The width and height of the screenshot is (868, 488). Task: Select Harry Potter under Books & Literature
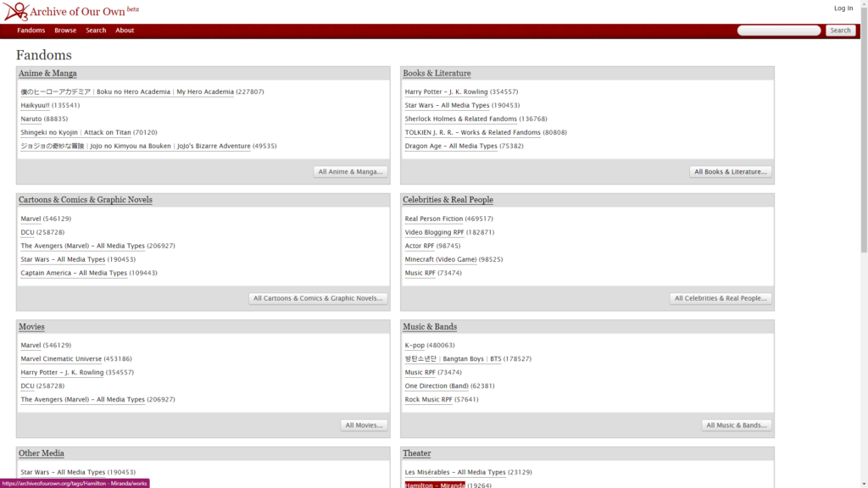(x=446, y=91)
